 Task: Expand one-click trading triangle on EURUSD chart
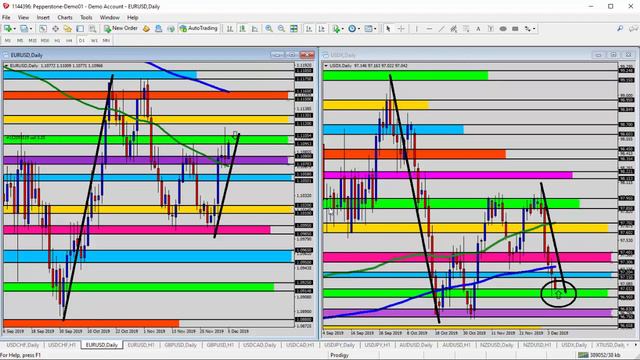(x=6, y=66)
